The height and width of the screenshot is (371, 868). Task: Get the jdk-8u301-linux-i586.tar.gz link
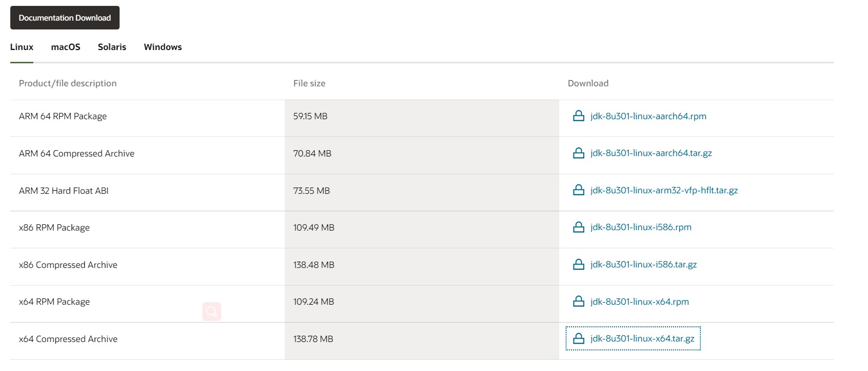[643, 265]
